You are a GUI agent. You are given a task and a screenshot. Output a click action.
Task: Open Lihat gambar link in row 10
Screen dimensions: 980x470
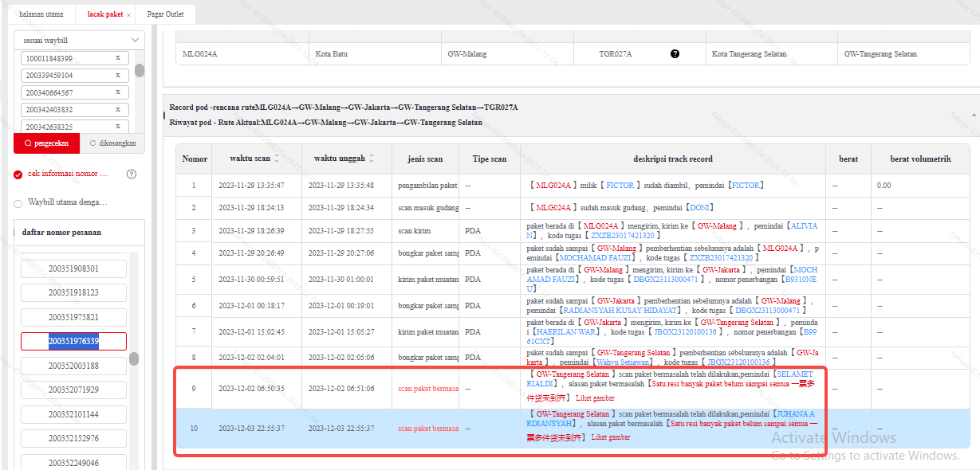click(x=611, y=437)
